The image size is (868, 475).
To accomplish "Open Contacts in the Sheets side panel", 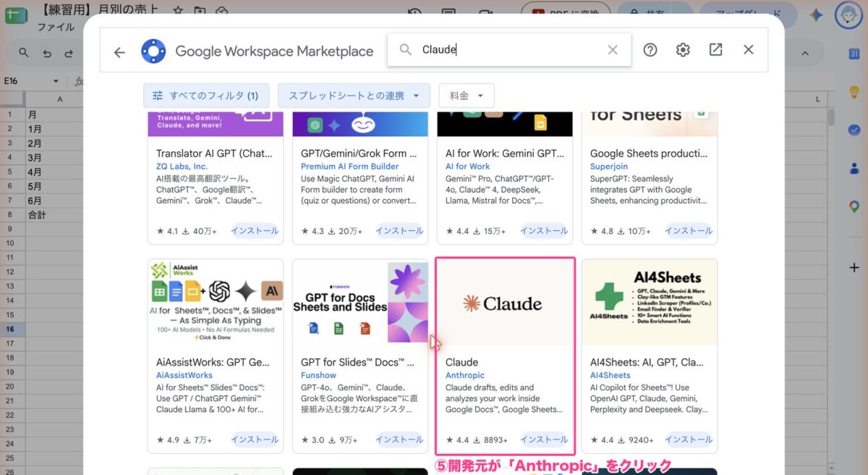I will coord(854,167).
